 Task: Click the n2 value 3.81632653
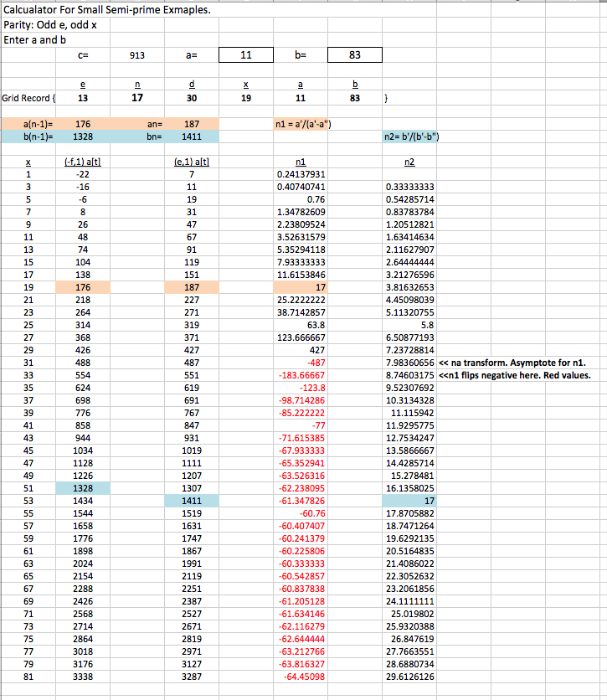pos(409,287)
